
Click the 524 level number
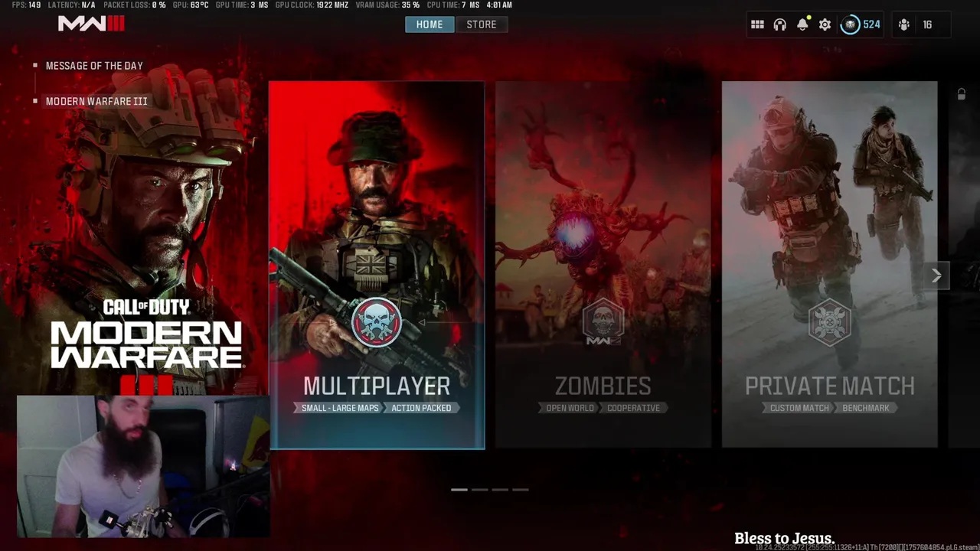coord(871,24)
